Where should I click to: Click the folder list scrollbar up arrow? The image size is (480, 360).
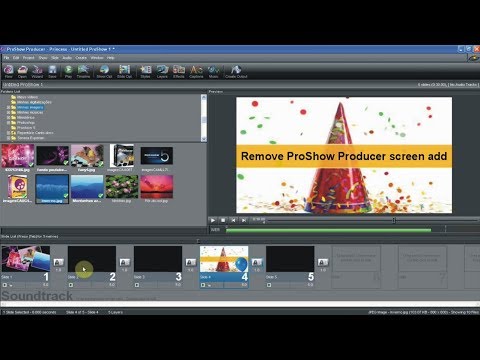[204, 97]
